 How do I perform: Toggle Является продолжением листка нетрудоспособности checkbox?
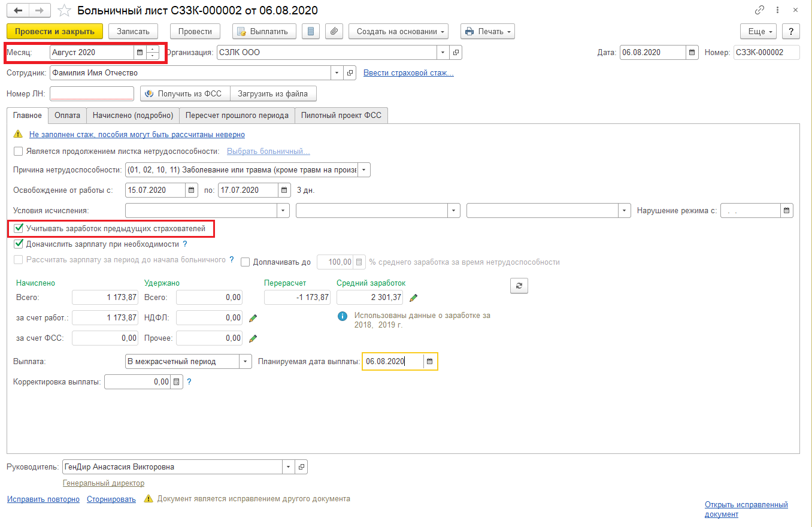18,152
